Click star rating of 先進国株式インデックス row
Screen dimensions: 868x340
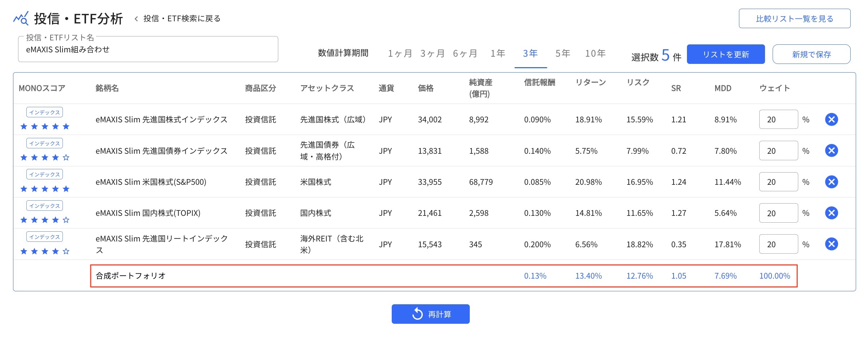(x=45, y=126)
